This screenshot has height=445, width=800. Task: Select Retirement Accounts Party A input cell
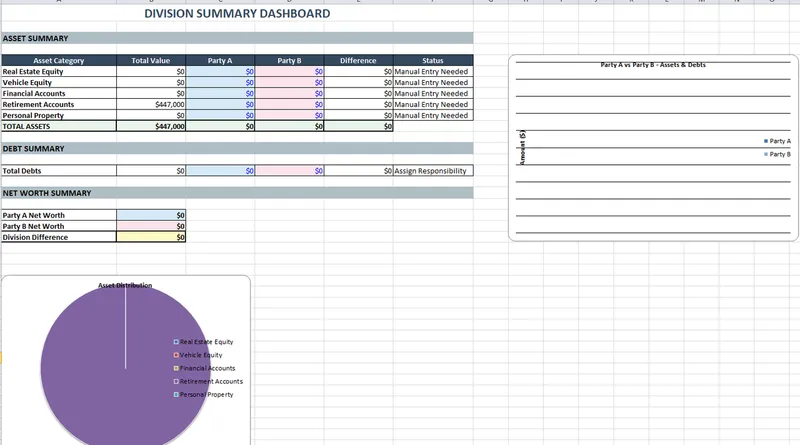(x=220, y=105)
